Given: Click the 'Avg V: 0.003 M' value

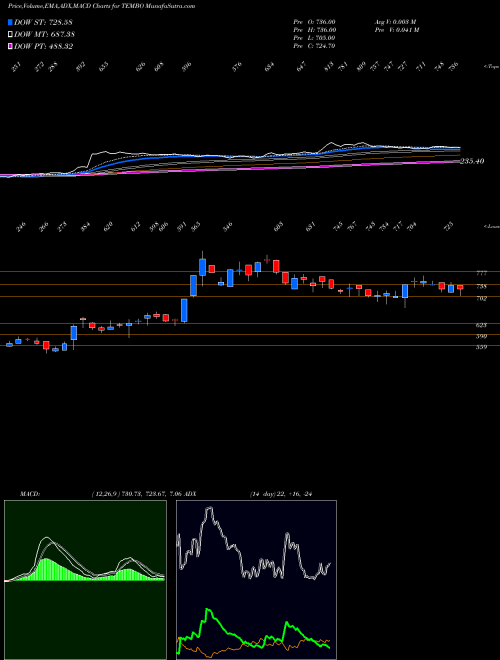Looking at the screenshot, I should click(395, 22).
